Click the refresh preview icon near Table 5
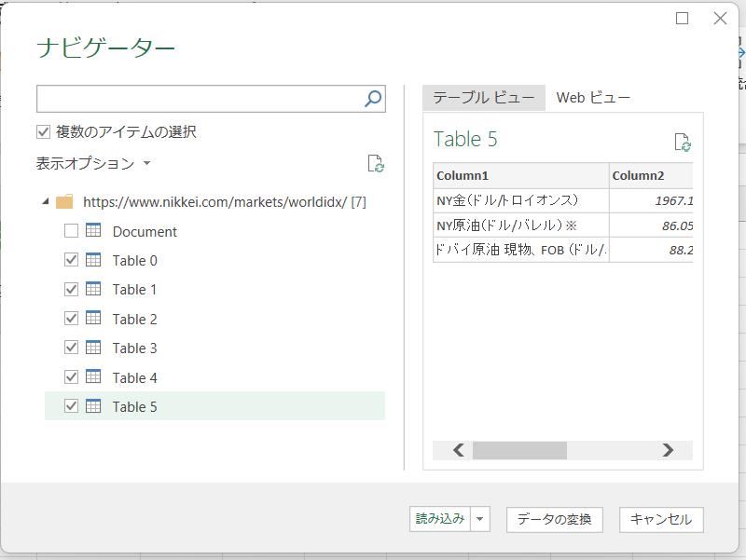 (683, 142)
